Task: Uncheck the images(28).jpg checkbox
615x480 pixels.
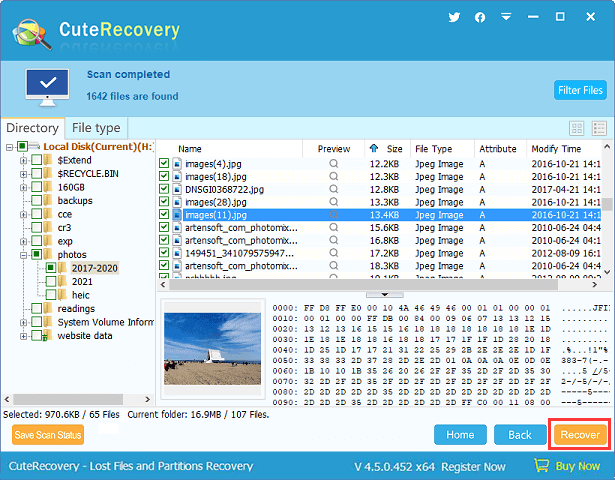Action: point(164,202)
